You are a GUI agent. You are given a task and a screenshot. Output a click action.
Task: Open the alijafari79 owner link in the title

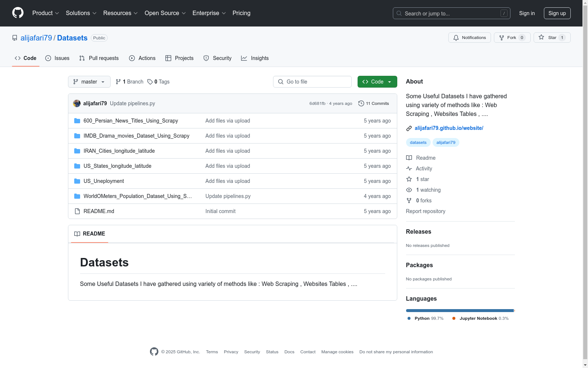36,38
